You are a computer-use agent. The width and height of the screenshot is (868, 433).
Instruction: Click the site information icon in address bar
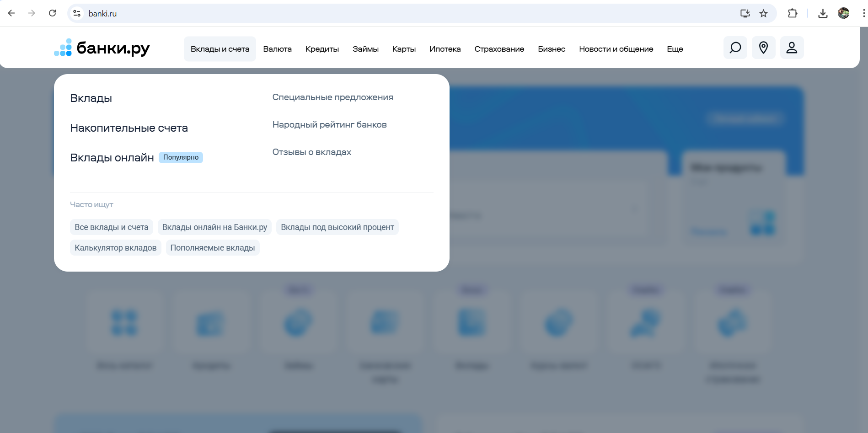tap(77, 13)
